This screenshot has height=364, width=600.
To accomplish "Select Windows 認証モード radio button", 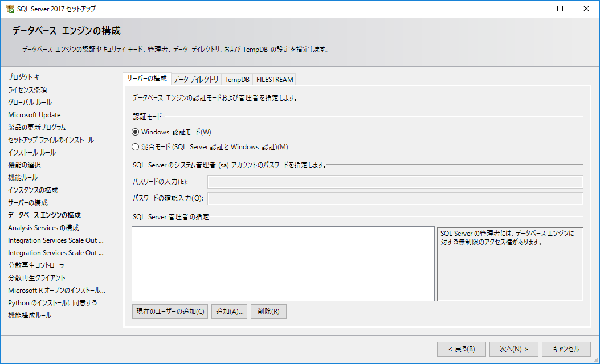I will [136, 132].
